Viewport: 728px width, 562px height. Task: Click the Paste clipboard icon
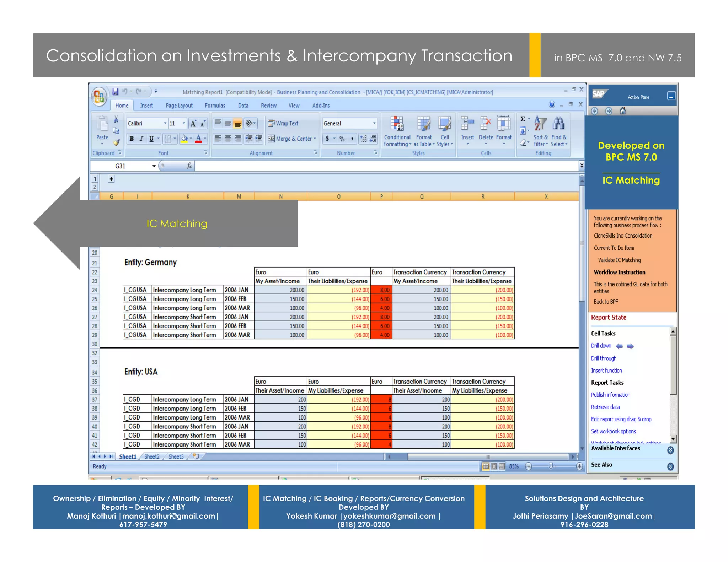tap(102, 124)
